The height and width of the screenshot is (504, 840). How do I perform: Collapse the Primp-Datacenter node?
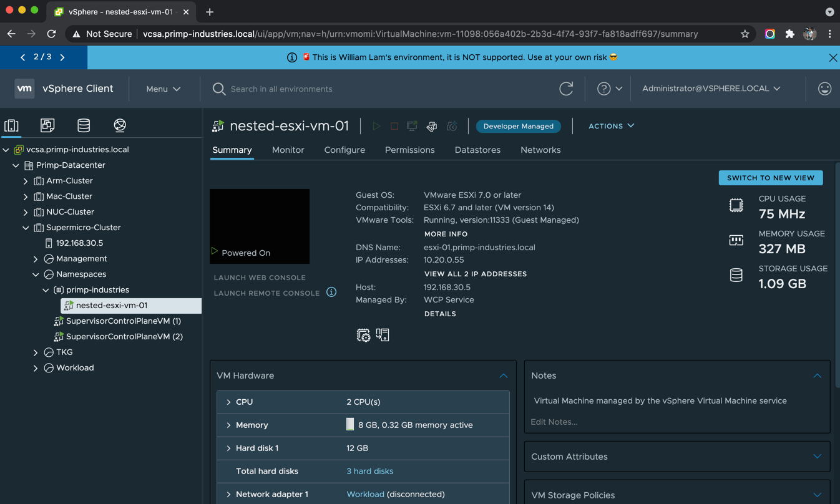[16, 165]
